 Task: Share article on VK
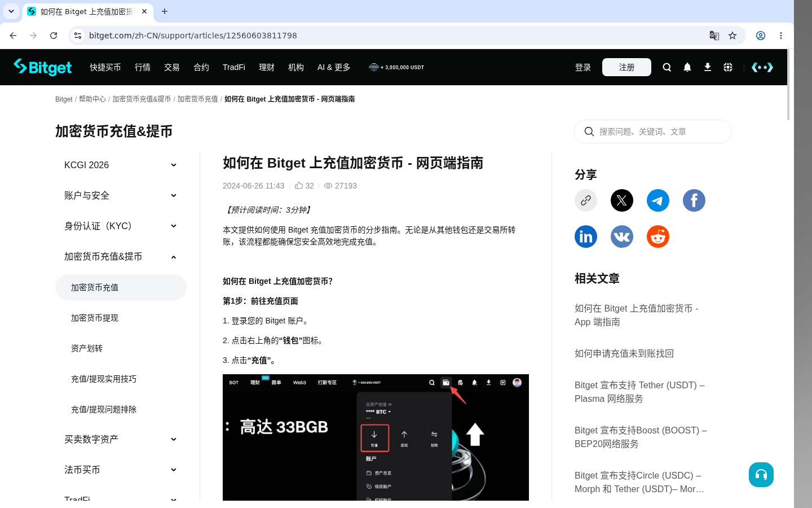622,237
